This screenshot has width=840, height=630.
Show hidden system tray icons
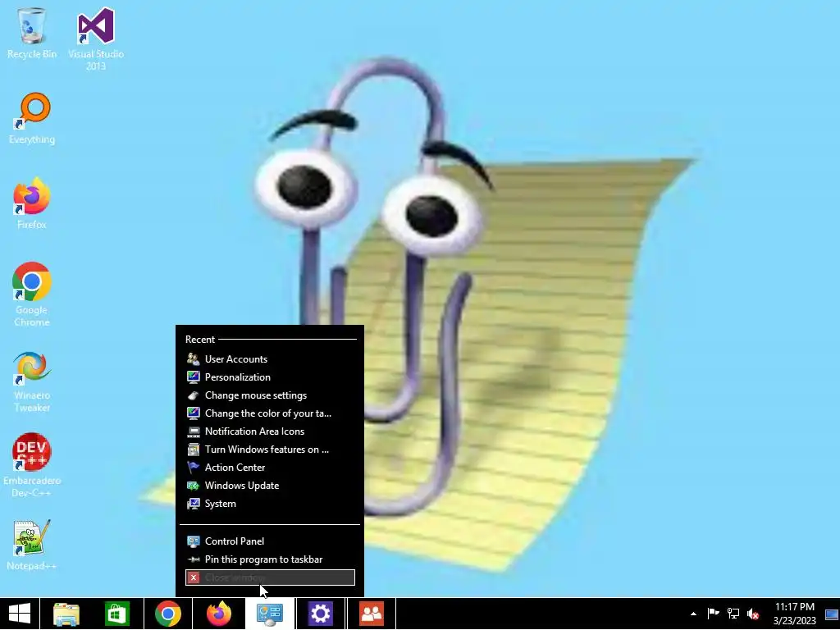[693, 614]
